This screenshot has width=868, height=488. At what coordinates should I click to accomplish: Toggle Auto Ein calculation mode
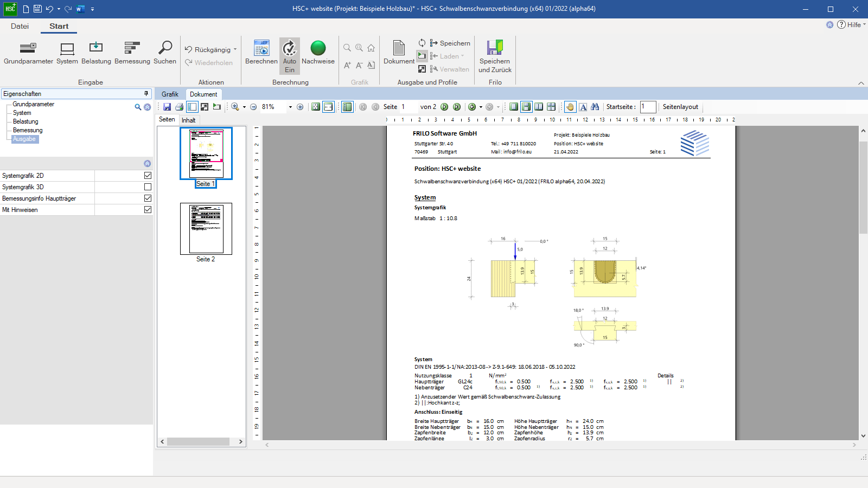point(290,56)
